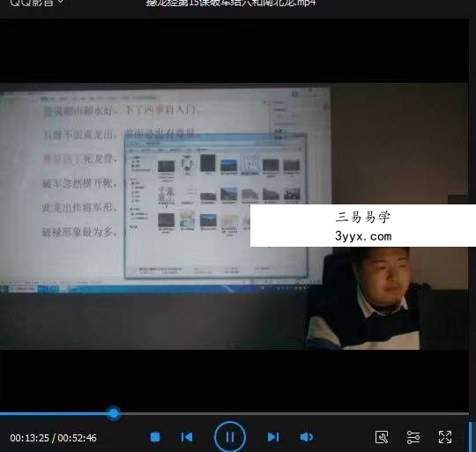Jump to the previous video file
The height and width of the screenshot is (452, 476).
186,437
